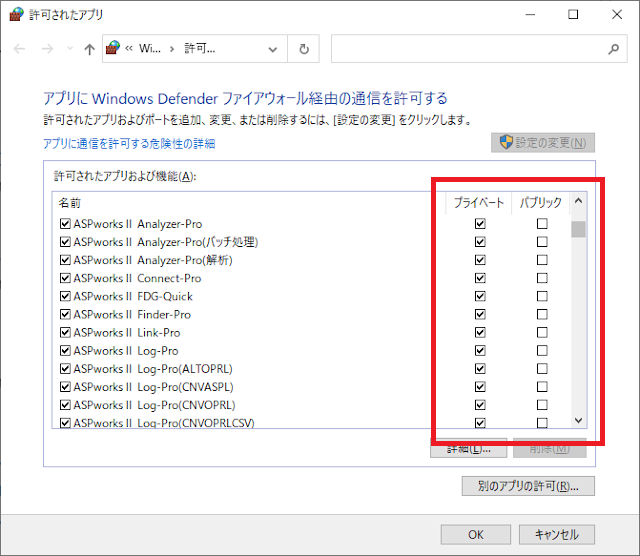Click the OK button
This screenshot has width=640, height=556.
click(x=476, y=535)
